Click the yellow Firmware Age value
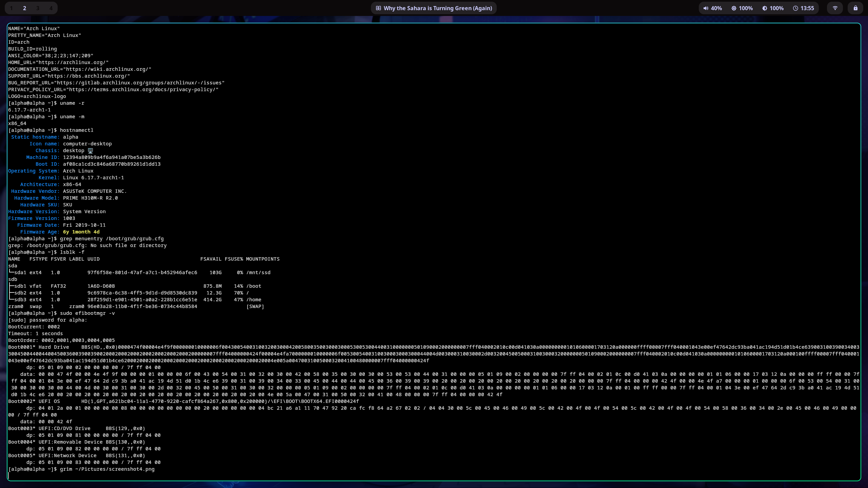This screenshot has height=488, width=868. [x=81, y=232]
